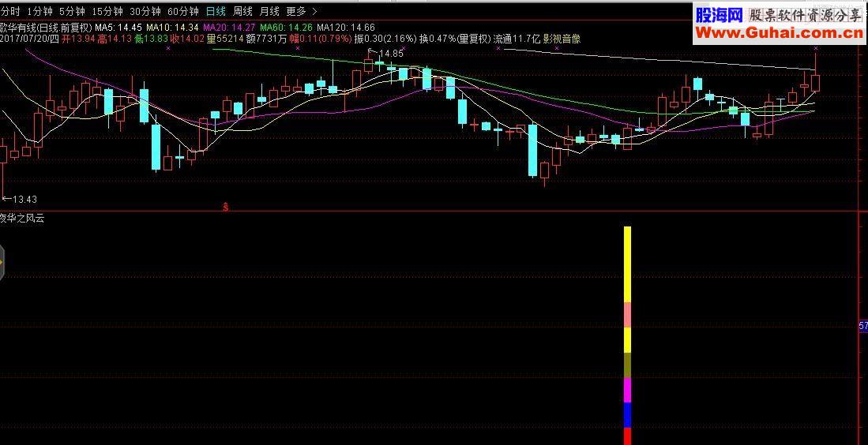Click the MA120: 14.66 indicator label

pos(346,27)
